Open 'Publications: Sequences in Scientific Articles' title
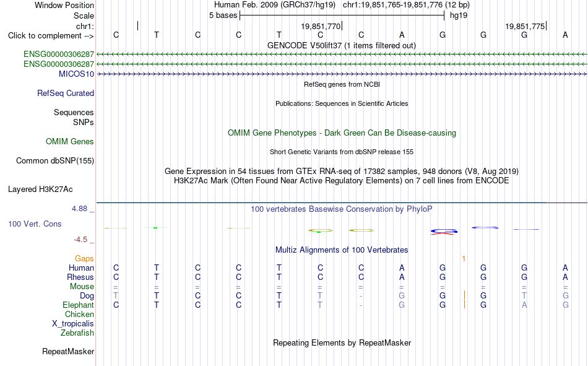588x366 pixels. (x=342, y=103)
